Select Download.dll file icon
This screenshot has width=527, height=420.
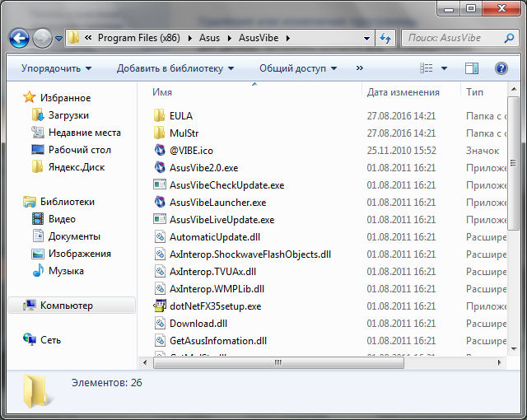(x=160, y=323)
